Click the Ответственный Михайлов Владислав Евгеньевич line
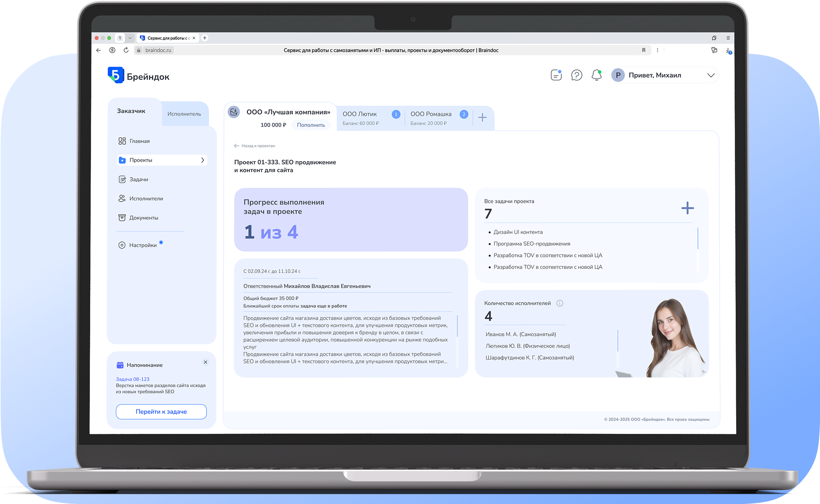 (x=307, y=286)
